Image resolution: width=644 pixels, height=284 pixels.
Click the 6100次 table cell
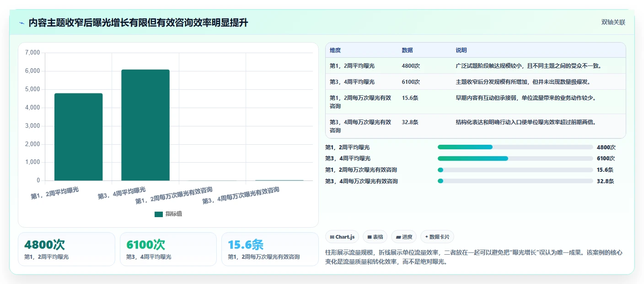tap(411, 82)
